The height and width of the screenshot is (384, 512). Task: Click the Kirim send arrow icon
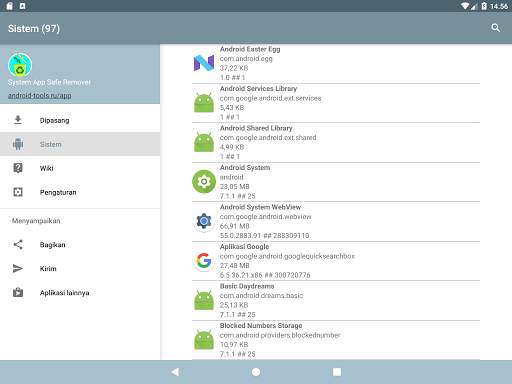pos(18,268)
